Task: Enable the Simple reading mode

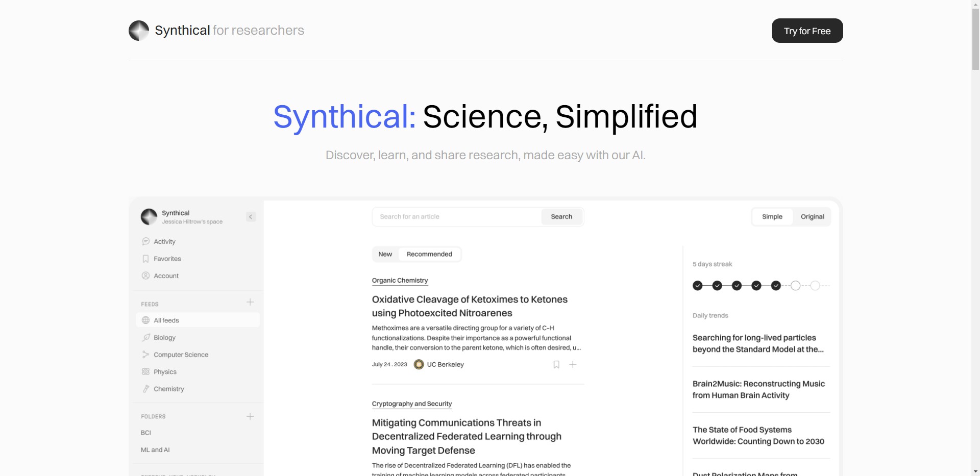Action: click(x=772, y=216)
